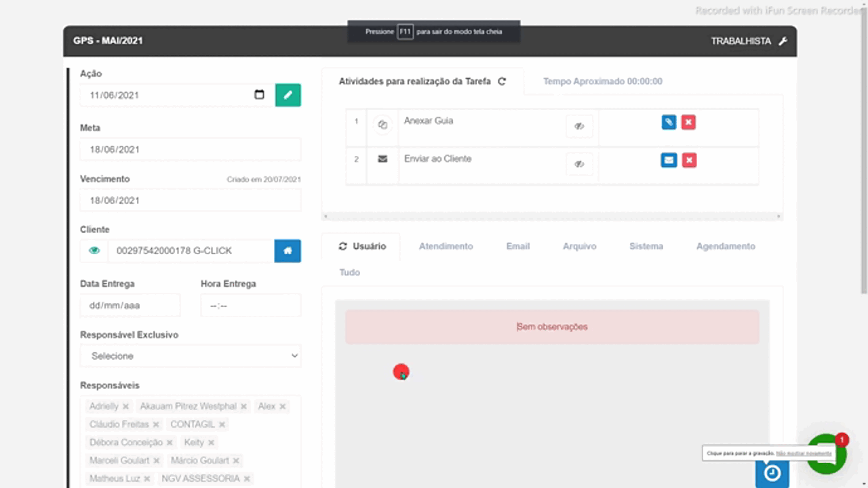Click the blue clock button at bottom right
This screenshot has width=868, height=488.
click(x=772, y=473)
